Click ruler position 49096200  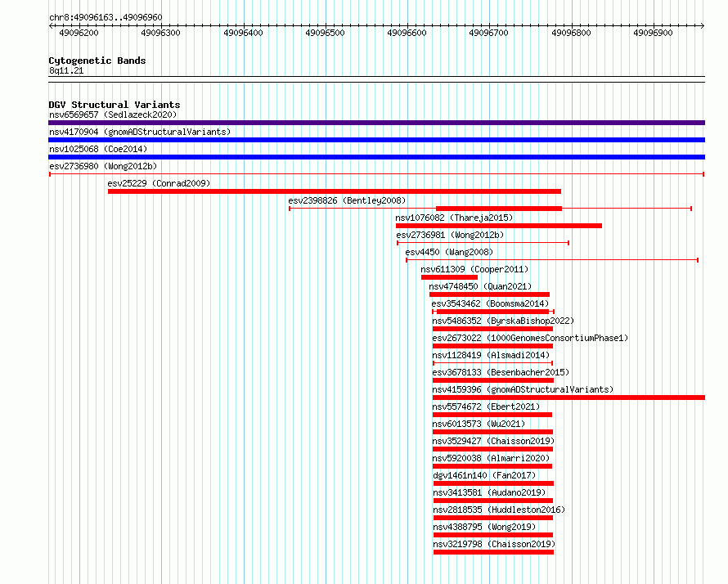[x=79, y=33]
